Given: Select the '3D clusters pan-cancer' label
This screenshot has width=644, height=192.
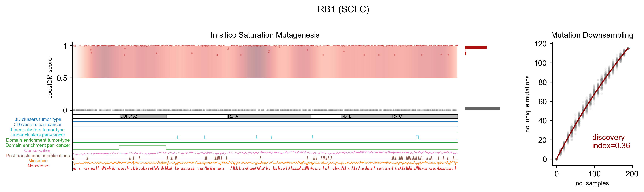Looking at the screenshot, I should pos(38,124).
